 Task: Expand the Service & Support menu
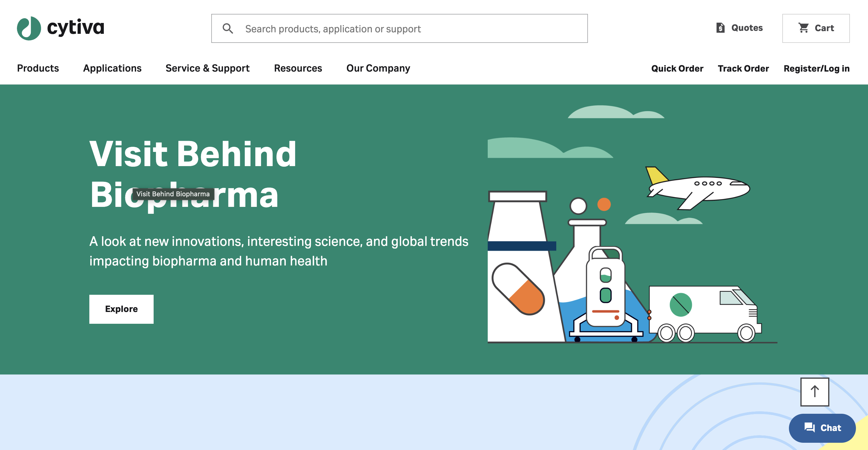207,68
